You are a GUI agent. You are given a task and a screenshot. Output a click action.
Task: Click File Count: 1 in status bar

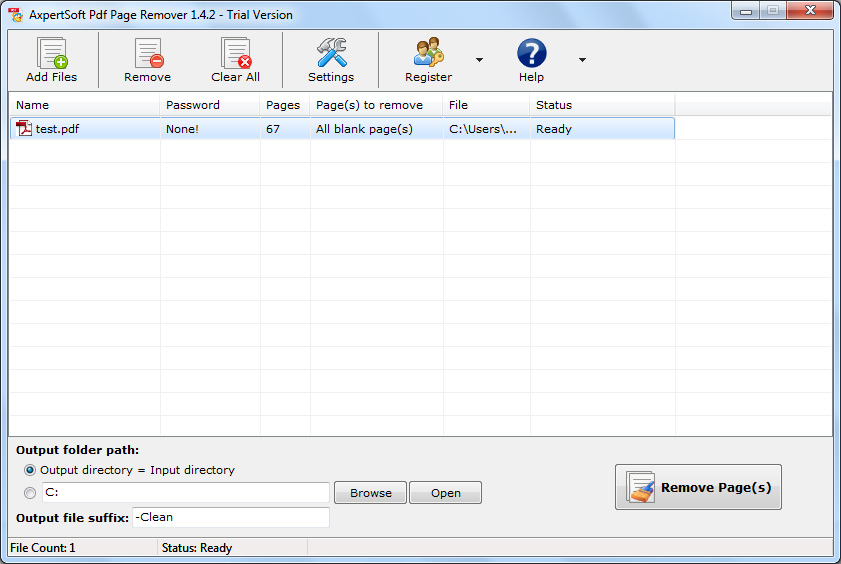pos(43,548)
